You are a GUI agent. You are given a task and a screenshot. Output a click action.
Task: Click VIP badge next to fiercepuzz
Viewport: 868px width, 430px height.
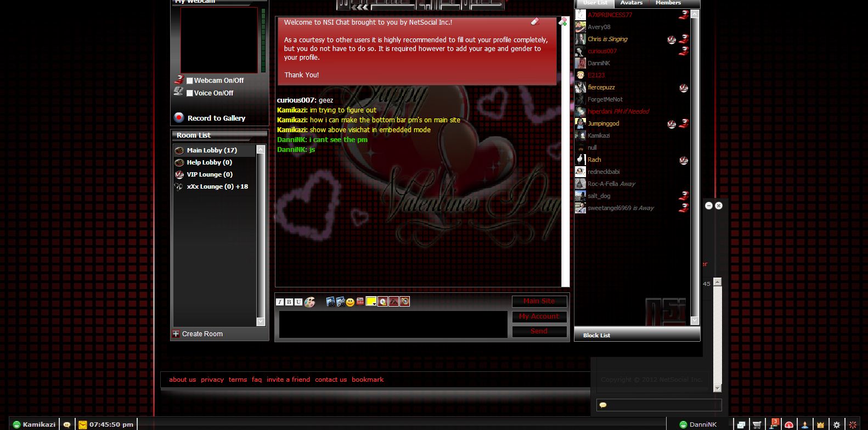click(684, 88)
